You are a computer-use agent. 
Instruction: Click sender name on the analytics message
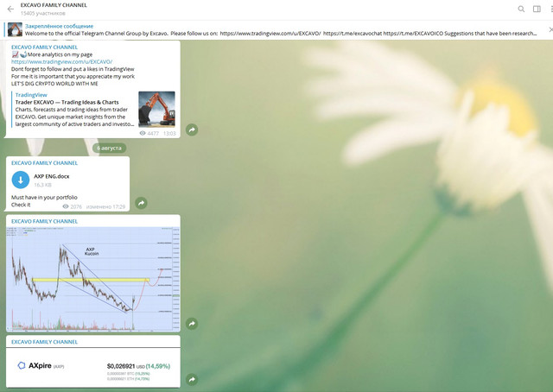(44, 47)
